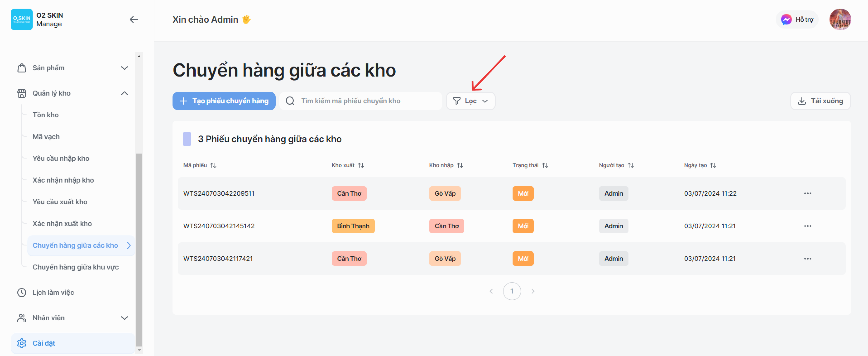Open Tồn kho in sidebar
The width and height of the screenshot is (868, 356).
point(46,115)
